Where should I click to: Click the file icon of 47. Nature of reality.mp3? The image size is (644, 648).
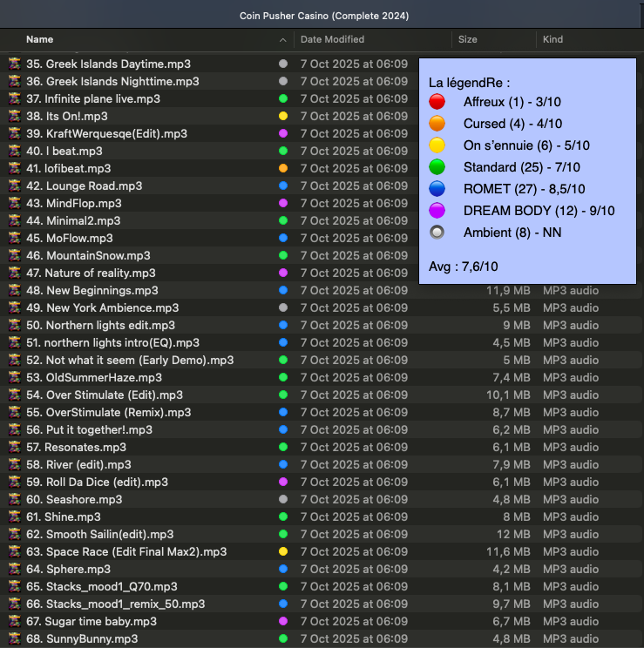click(15, 273)
